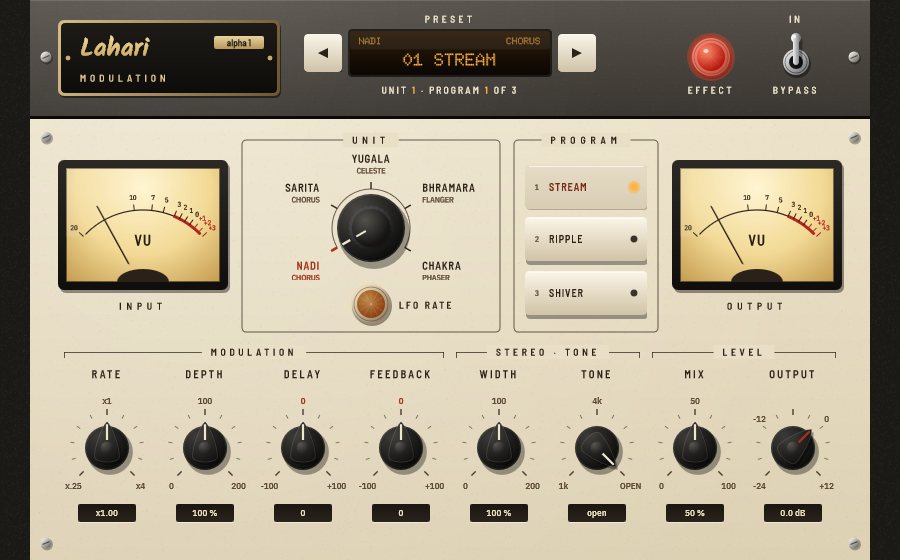
Task: Click the DEPTH knob
Action: click(x=205, y=448)
